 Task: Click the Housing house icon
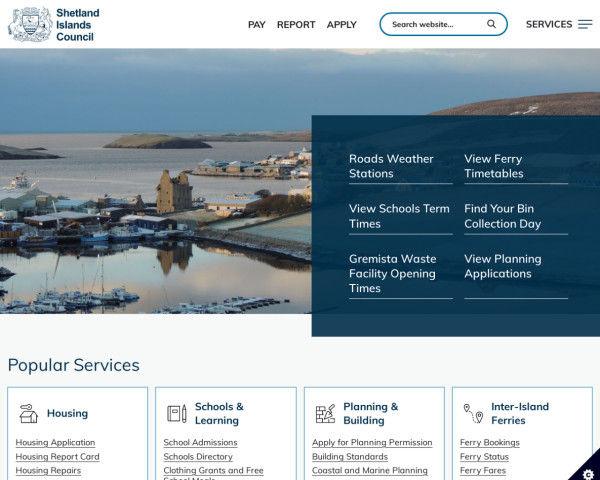[28, 414]
